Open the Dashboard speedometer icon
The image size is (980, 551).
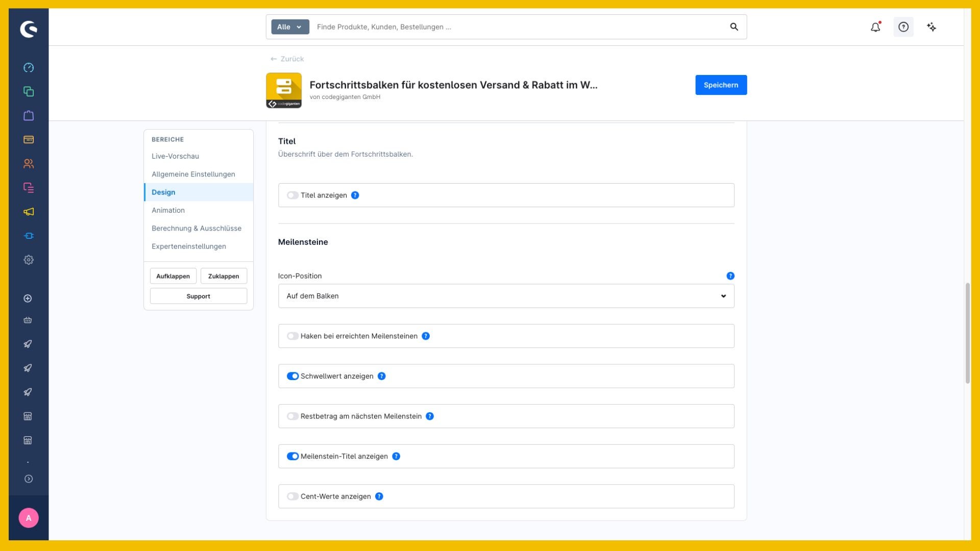pos(29,68)
